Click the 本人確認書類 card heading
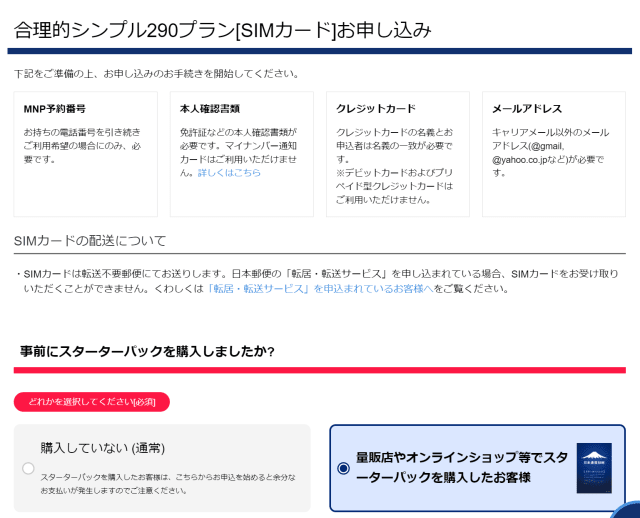Screen dimensions: 640x518 point(210,109)
